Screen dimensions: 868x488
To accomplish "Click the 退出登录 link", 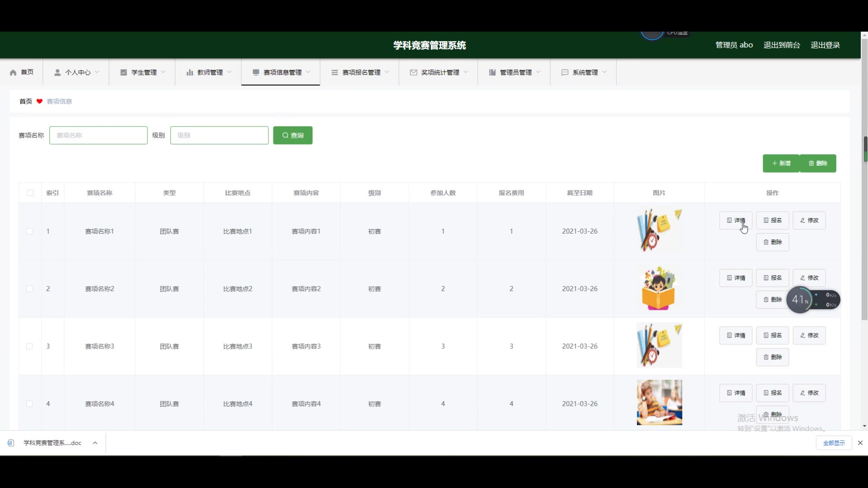I will click(x=825, y=45).
